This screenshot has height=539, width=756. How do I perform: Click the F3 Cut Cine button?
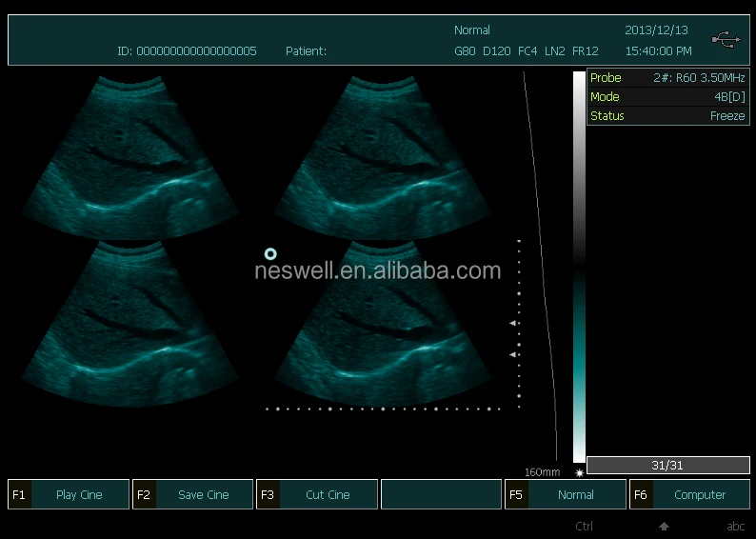point(317,494)
